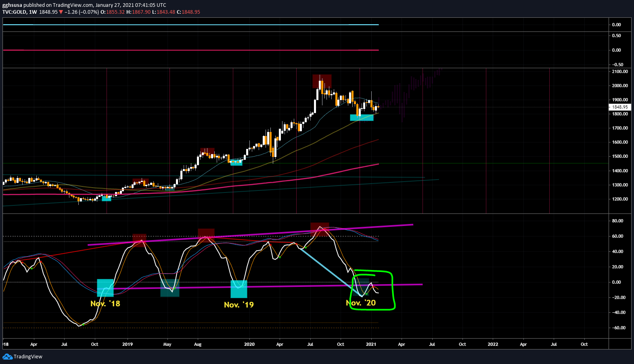Click the high value H:1867.90
The width and height of the screenshot is (634, 364).
(x=138, y=12)
